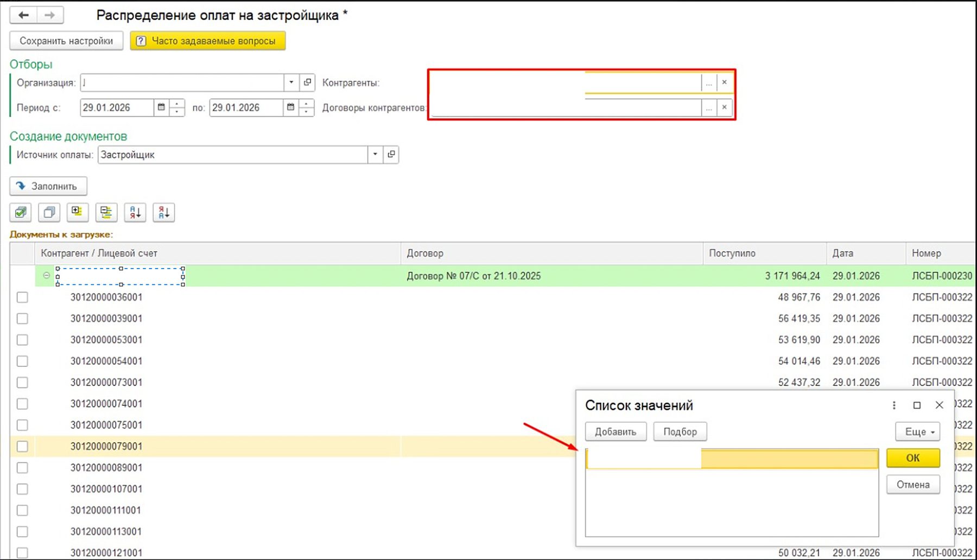This screenshot has width=977, height=560.
Task: Click Отмена in Список значений dialog
Action: pyautogui.click(x=913, y=485)
